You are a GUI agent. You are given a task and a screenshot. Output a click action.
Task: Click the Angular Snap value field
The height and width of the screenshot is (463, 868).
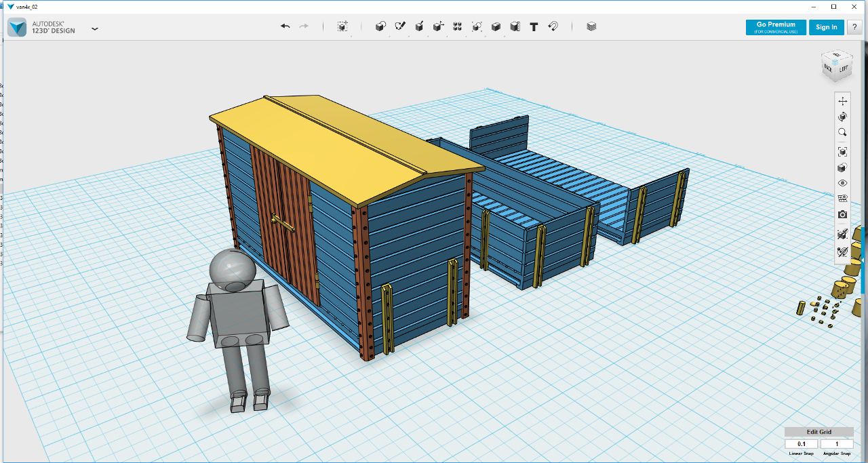(837, 444)
